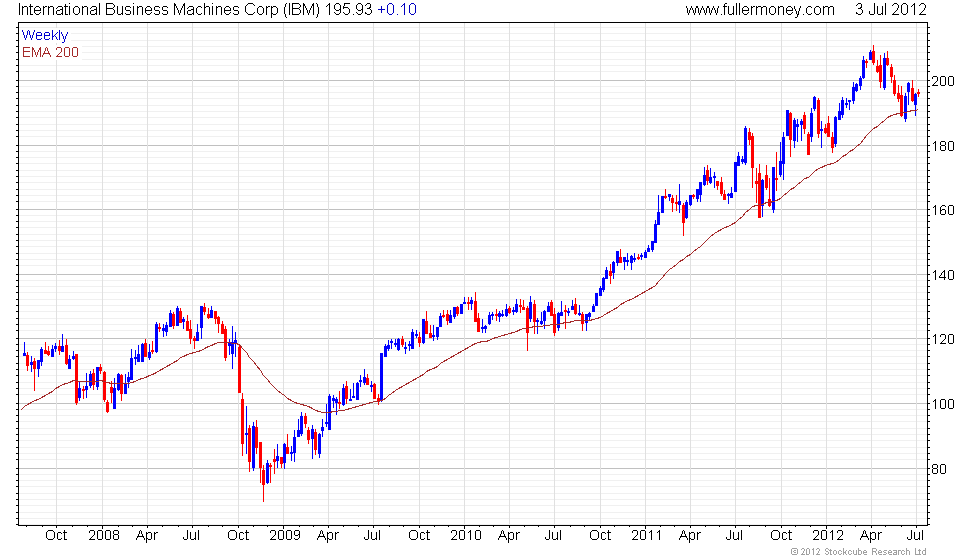Click the Jul label between 2008 and 2009

[191, 536]
